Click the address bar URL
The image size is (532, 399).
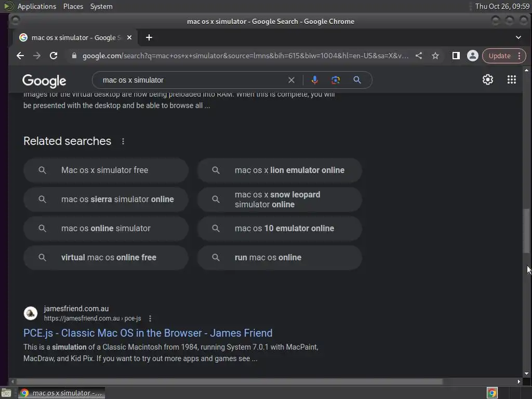[x=245, y=56]
